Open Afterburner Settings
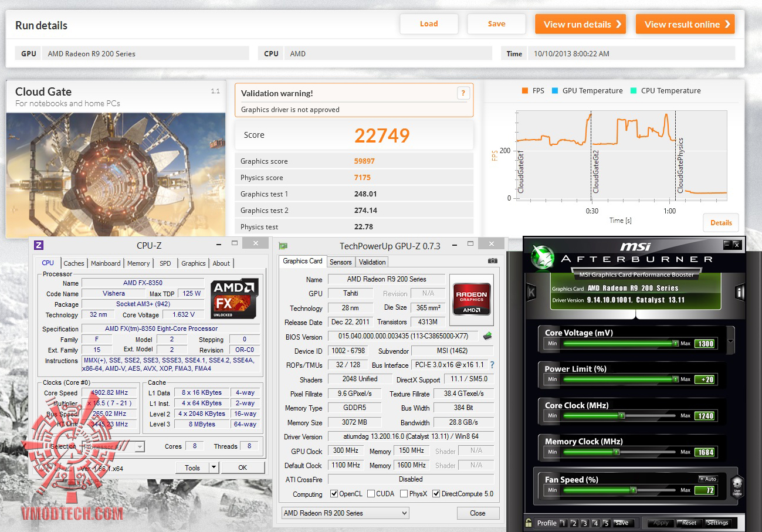Image resolution: width=762 pixels, height=532 pixels. [x=717, y=523]
